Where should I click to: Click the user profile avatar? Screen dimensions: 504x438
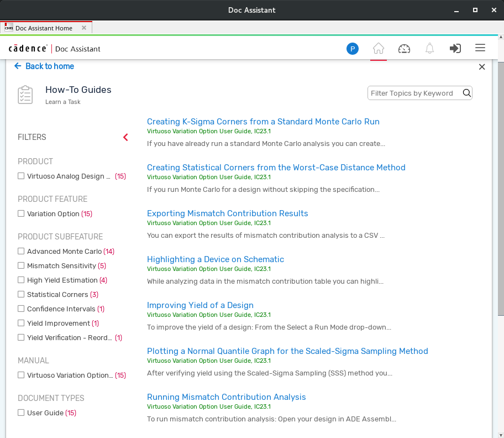353,49
